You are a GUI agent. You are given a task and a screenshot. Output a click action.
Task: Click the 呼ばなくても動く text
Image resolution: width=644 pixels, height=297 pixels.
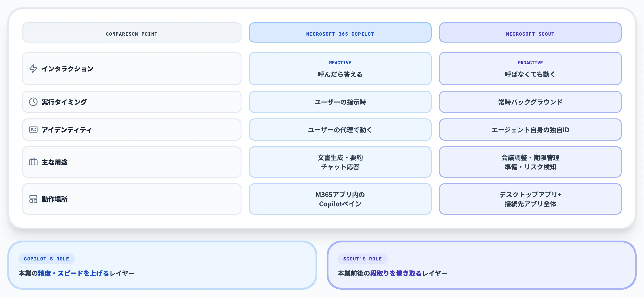pyautogui.click(x=530, y=74)
